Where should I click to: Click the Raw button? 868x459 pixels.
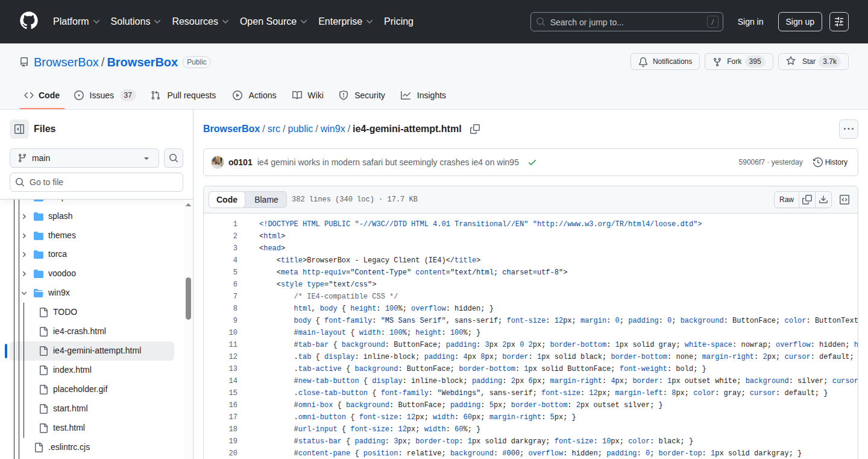(787, 200)
